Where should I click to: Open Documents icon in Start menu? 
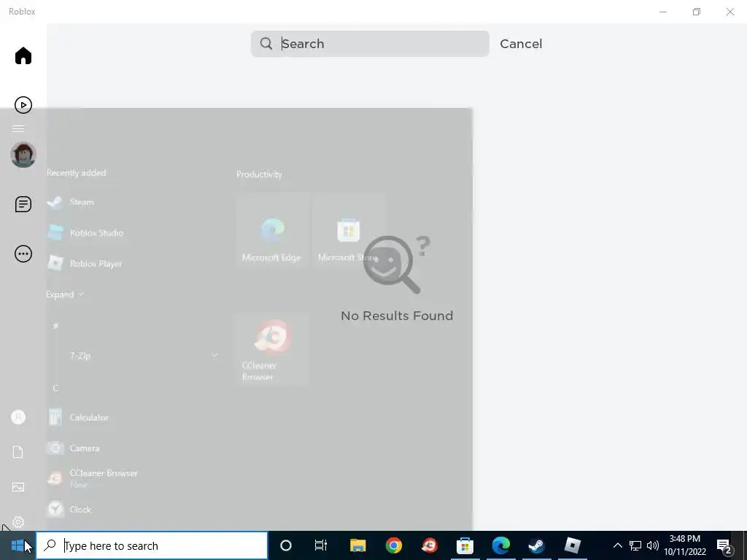click(18, 452)
